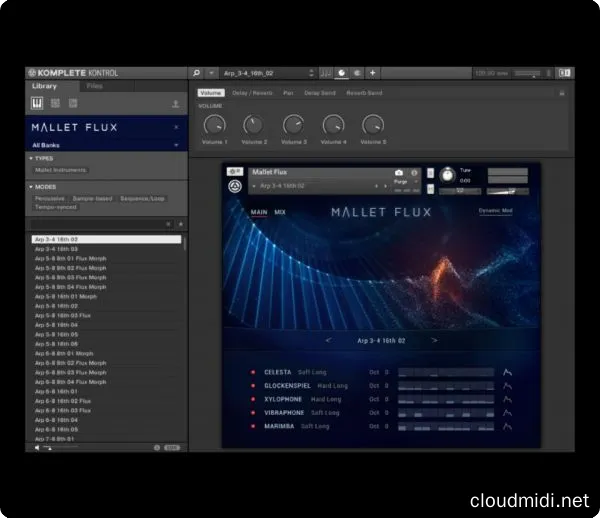600x518 pixels.
Task: Toggle the red Vibraphone layer power dot
Action: pos(253,413)
